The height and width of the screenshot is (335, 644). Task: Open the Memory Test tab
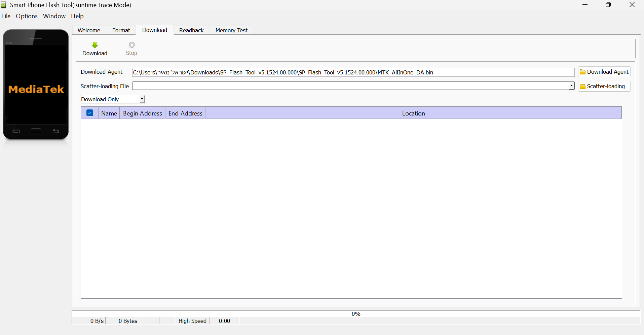pyautogui.click(x=231, y=30)
